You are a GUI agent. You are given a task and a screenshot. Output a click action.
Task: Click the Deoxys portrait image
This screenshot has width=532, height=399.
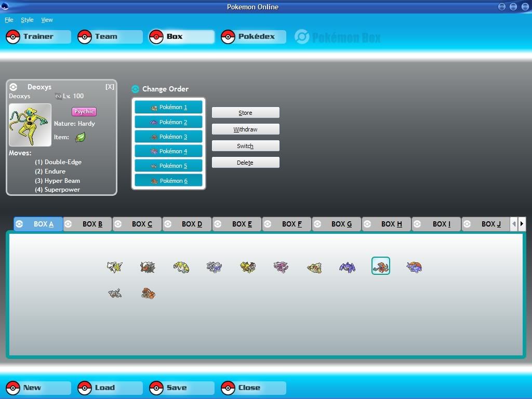coord(30,125)
